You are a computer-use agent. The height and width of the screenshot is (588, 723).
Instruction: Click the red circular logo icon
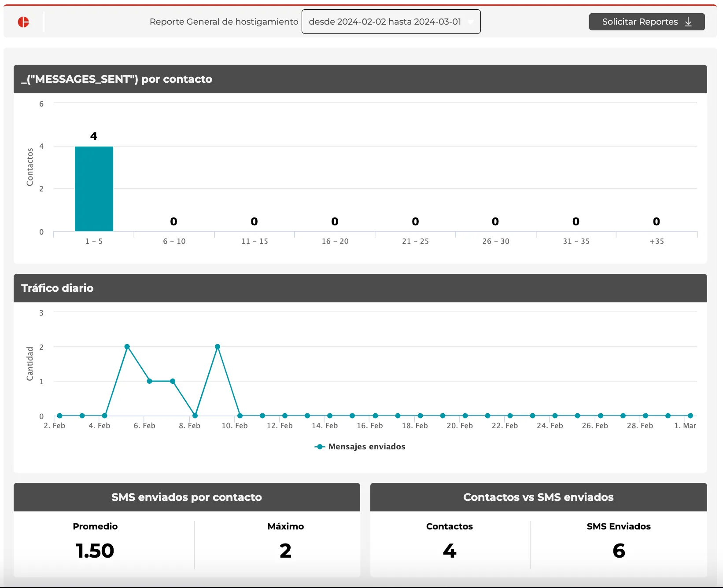pos(23,22)
